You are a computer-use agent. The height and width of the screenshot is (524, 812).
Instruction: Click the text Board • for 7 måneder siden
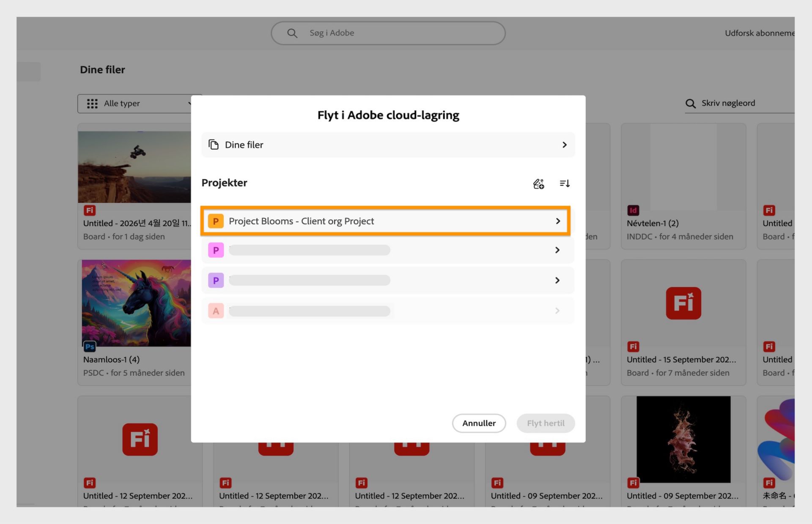(x=678, y=373)
